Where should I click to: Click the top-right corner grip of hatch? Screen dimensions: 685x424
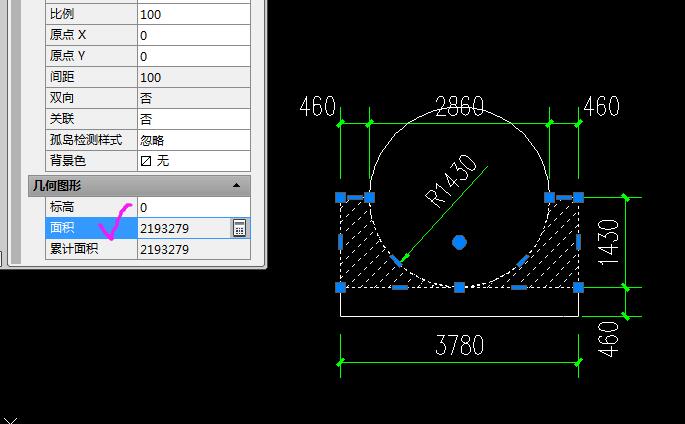578,197
